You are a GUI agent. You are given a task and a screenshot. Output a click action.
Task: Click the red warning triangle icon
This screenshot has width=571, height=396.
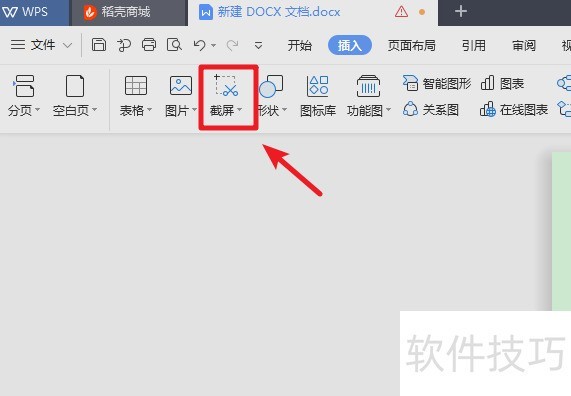401,12
